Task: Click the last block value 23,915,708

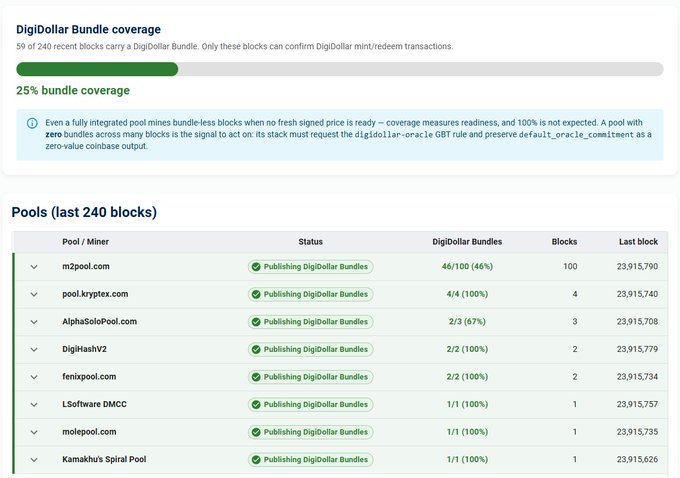Action: (637, 321)
